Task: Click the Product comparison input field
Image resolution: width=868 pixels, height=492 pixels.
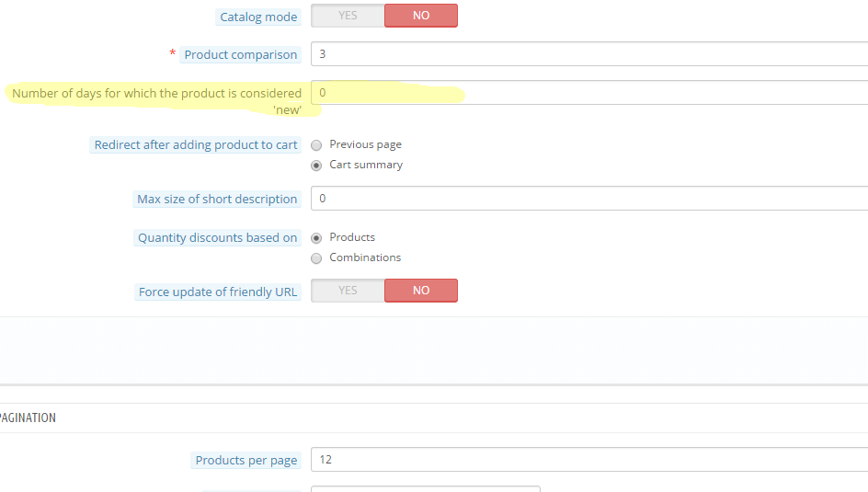Action: click(589, 53)
